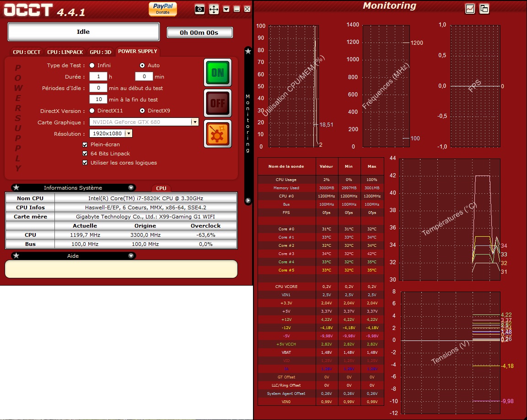527x420 pixels.
Task: Click the Durée hours input field
Action: click(98, 76)
